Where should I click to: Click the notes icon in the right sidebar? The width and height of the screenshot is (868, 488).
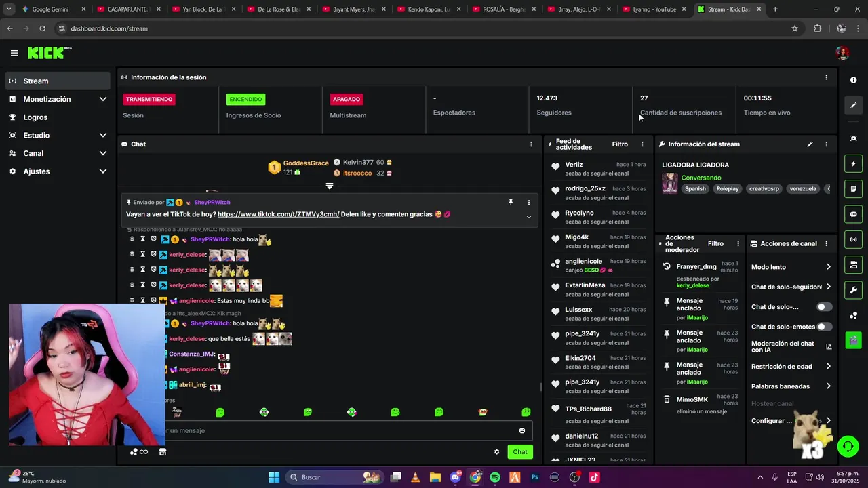click(x=853, y=188)
